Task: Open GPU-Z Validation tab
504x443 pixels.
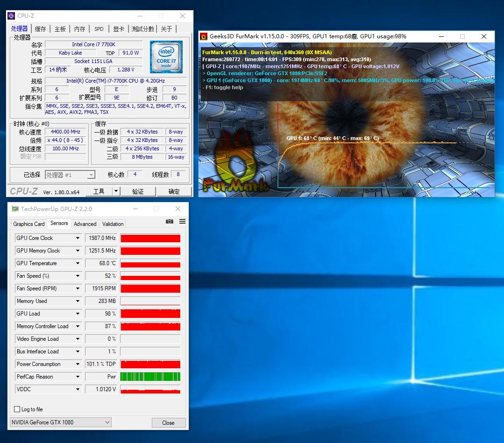Action: coord(113,224)
